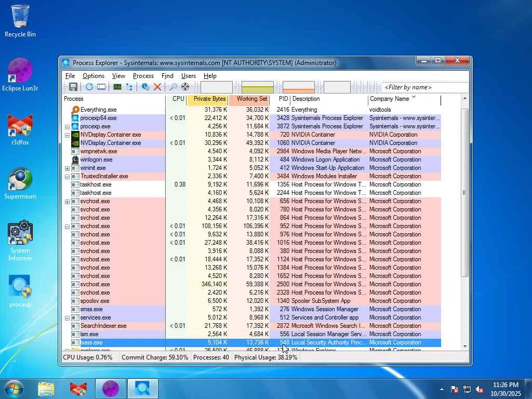Sort by Description column header
The height and width of the screenshot is (399, 532).
click(329, 99)
